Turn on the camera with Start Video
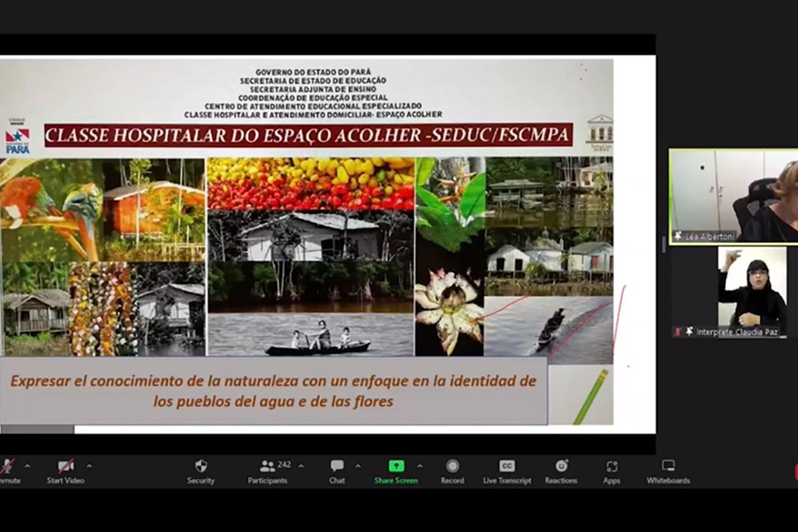The height and width of the screenshot is (532, 798). (x=65, y=471)
